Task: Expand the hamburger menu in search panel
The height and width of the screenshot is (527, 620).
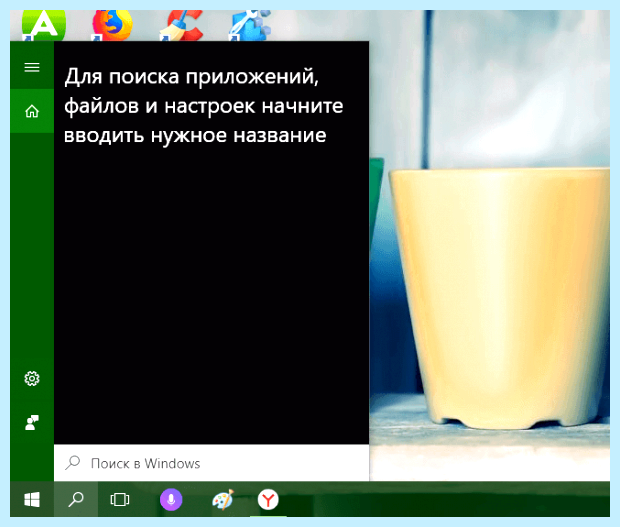Action: (32, 67)
